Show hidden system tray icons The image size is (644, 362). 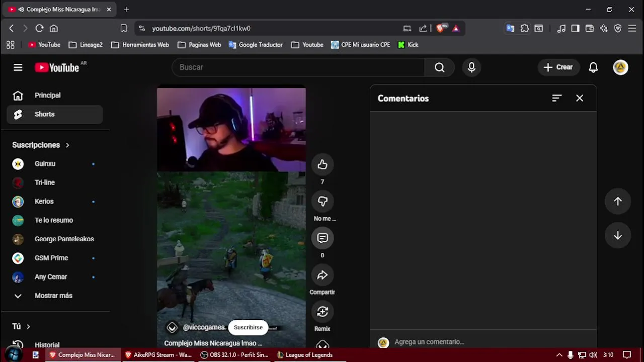(558, 355)
